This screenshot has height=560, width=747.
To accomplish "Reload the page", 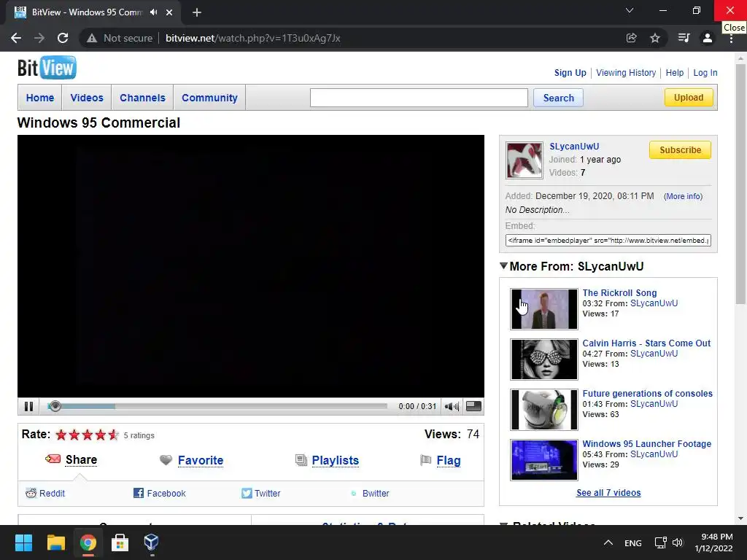I will click(x=63, y=38).
